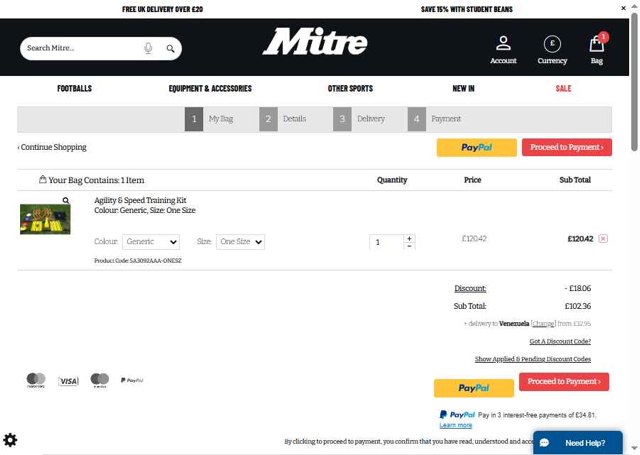Close the top promo banner
The width and height of the screenshot is (640, 455).
tap(623, 8)
